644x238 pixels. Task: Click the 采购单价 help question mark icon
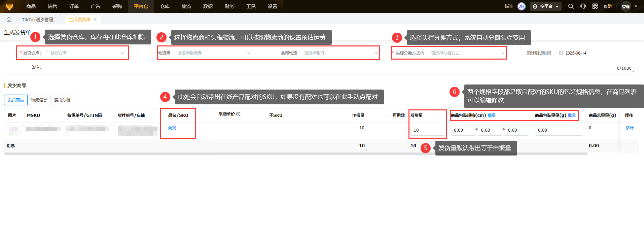238,114
